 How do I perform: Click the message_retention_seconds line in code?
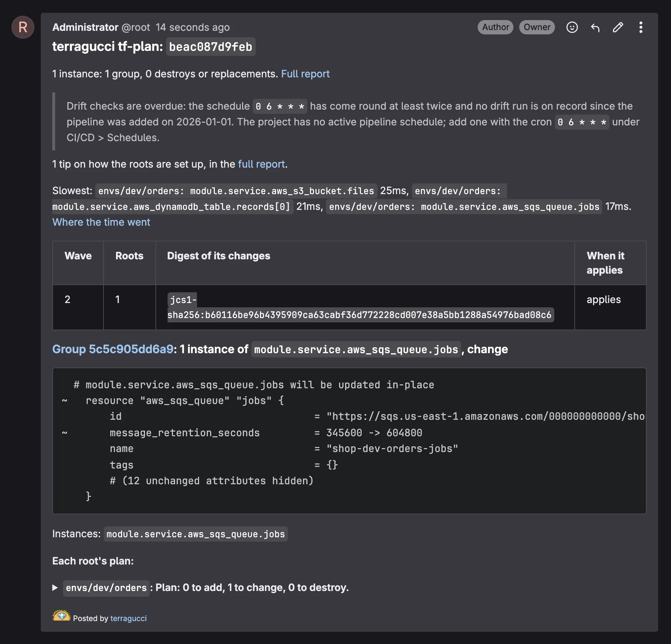coord(242,433)
